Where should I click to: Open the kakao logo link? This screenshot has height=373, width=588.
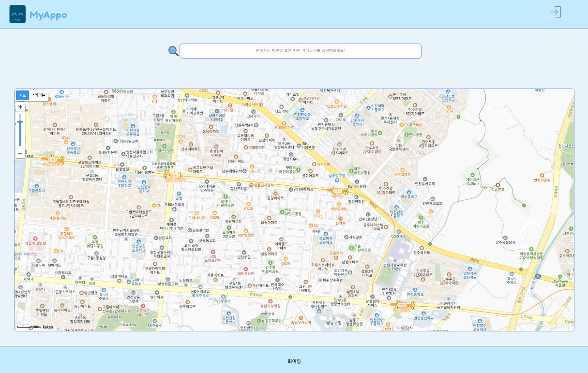pyautogui.click(x=48, y=327)
